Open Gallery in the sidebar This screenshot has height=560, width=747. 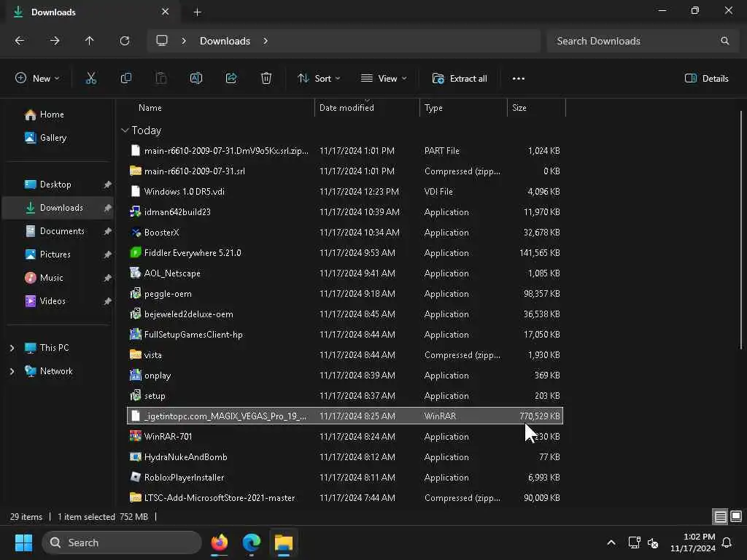click(x=53, y=138)
